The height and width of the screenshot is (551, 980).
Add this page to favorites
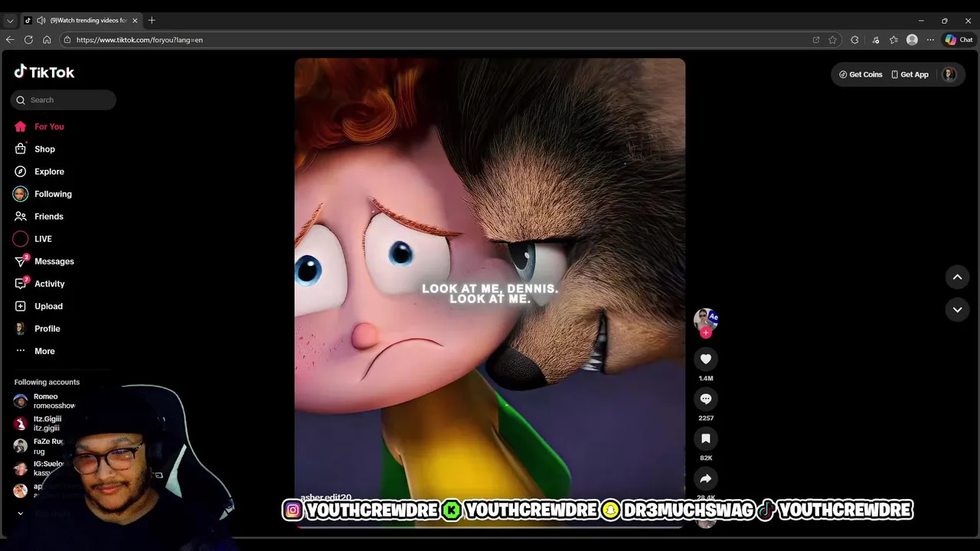click(832, 40)
